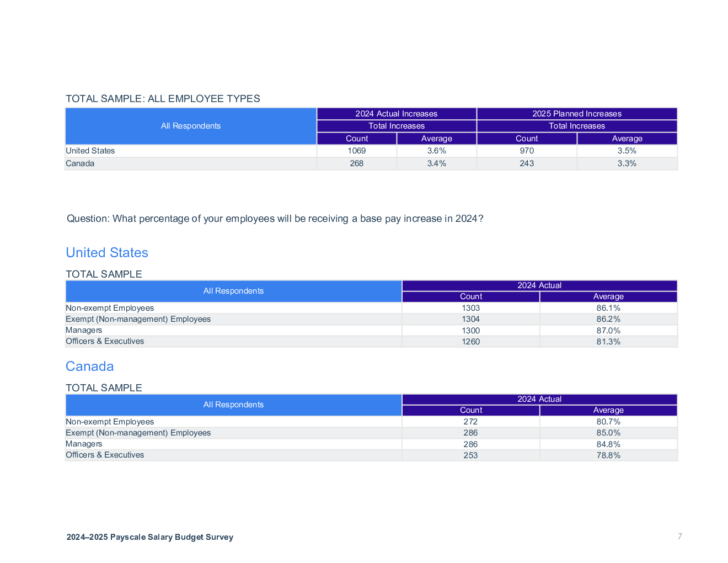The height and width of the screenshot is (563, 728).
Task: Click the '2024 Actual Increases' column header
Action: pos(397,114)
